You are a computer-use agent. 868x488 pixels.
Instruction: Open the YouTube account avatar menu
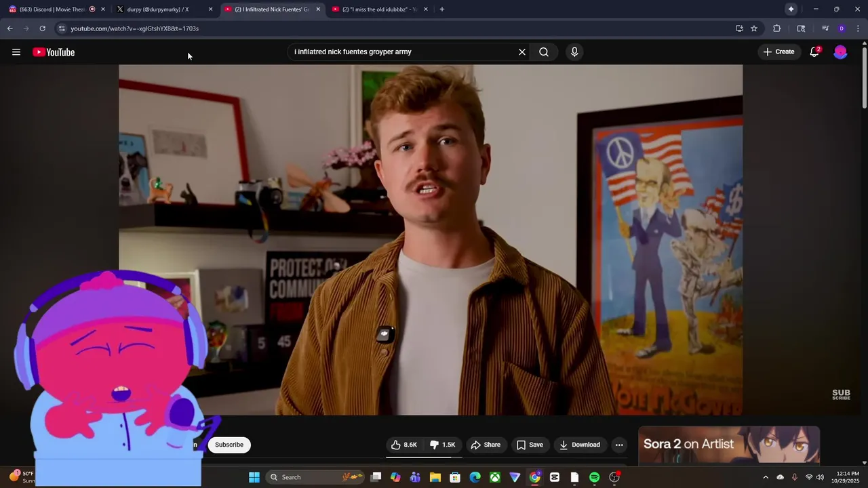[x=840, y=52]
